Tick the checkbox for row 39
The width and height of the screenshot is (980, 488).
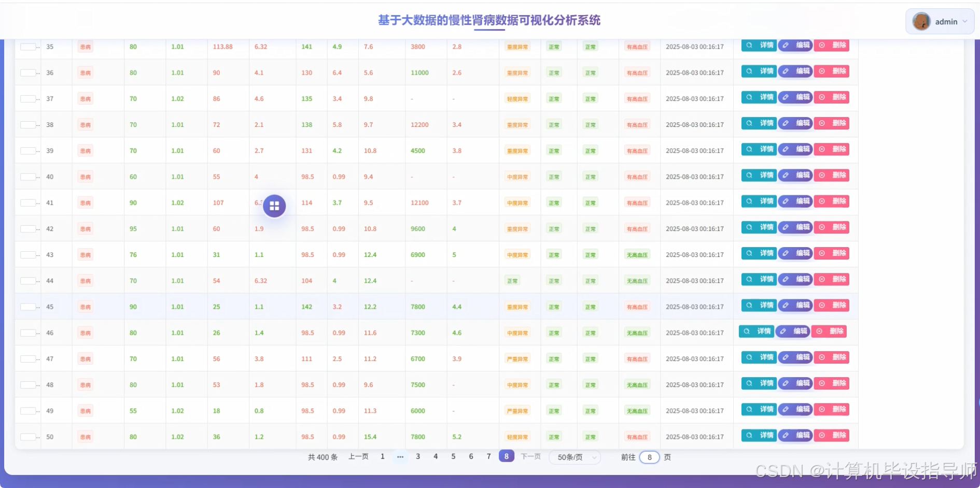28,151
